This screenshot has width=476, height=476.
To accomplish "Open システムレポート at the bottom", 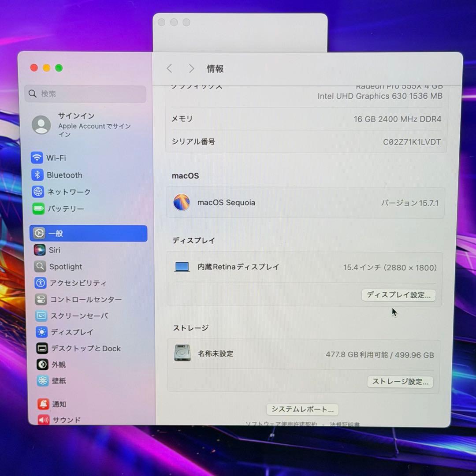I will tap(302, 409).
